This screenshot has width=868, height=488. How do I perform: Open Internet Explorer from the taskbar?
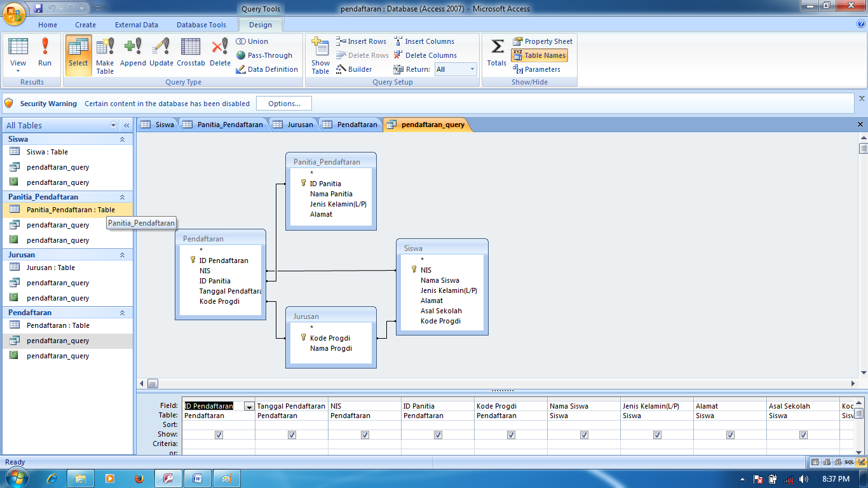tap(52, 478)
